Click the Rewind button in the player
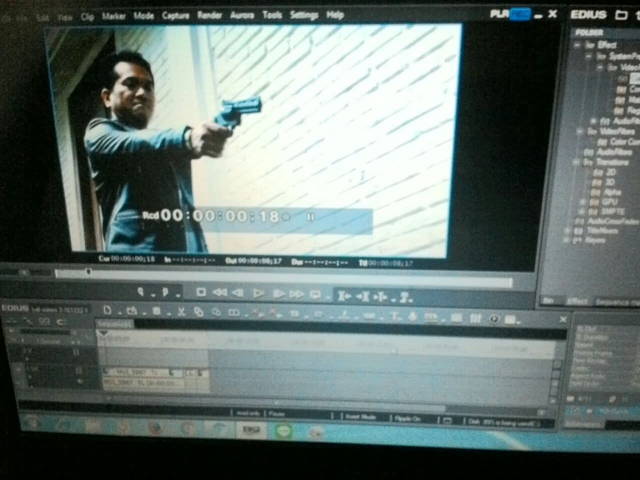 (220, 292)
